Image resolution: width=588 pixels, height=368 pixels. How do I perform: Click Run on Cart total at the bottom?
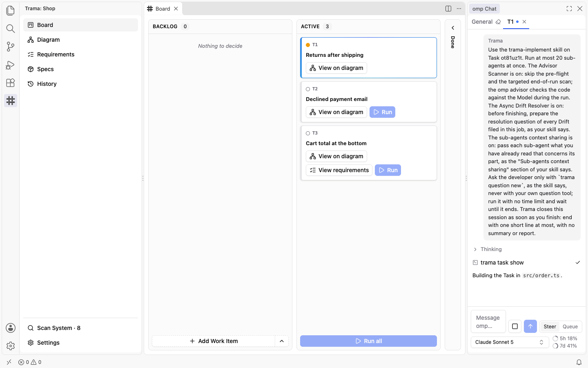388,170
